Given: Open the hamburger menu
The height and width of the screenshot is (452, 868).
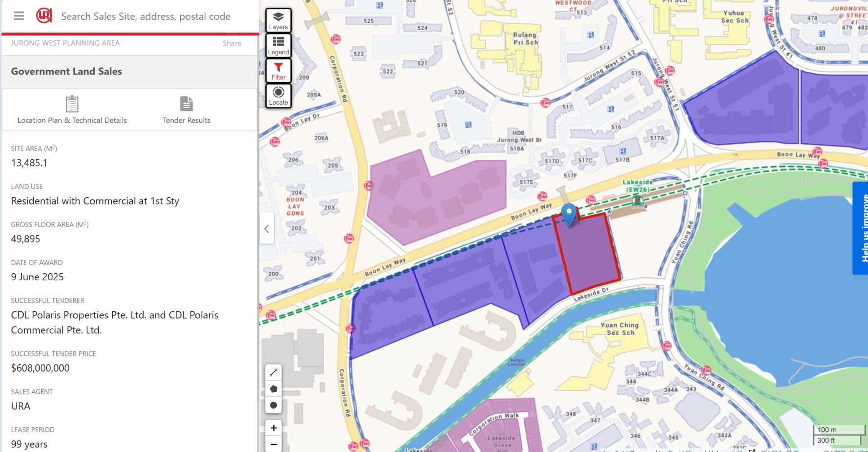Looking at the screenshot, I should pyautogui.click(x=19, y=16).
